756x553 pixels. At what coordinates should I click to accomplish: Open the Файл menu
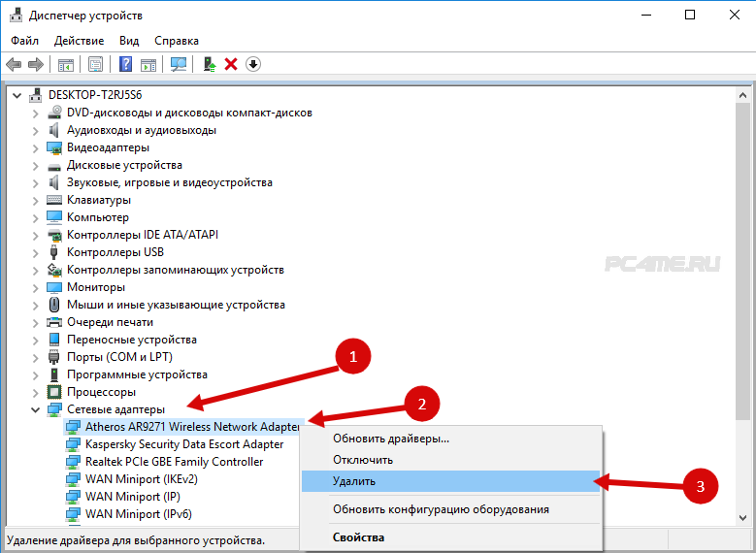(24, 41)
